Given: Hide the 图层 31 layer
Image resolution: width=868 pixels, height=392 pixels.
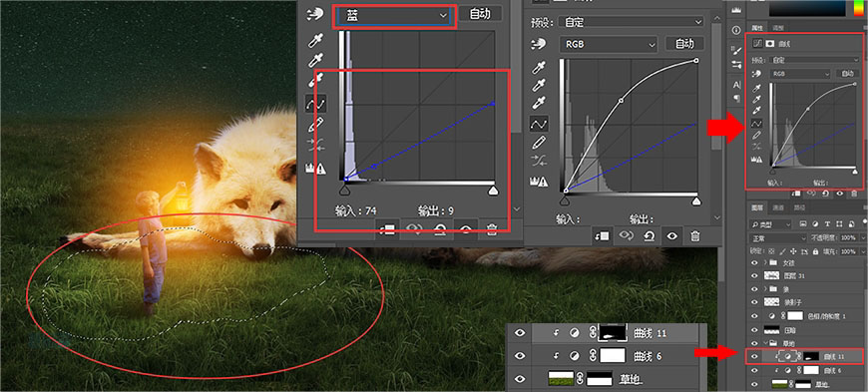Looking at the screenshot, I should 754,275.
